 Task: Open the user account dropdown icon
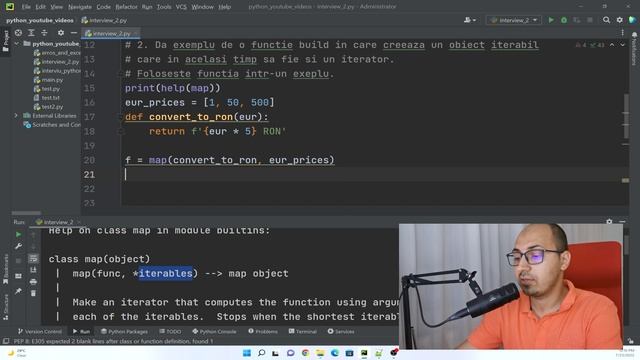470,20
